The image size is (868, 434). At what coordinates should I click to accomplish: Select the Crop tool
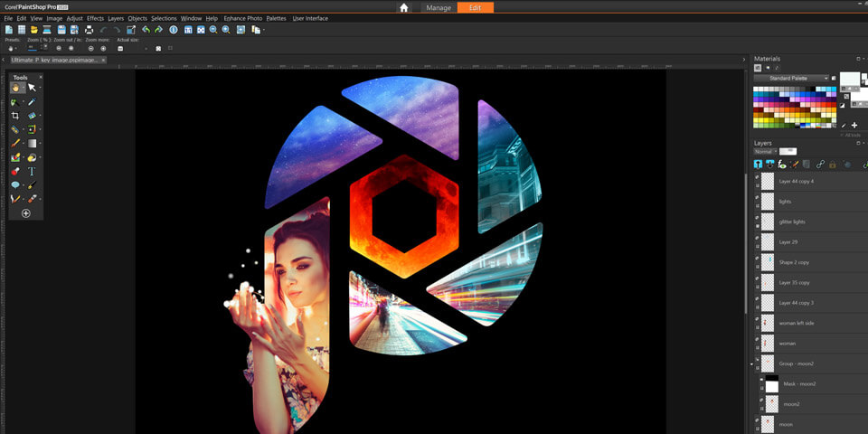15,116
